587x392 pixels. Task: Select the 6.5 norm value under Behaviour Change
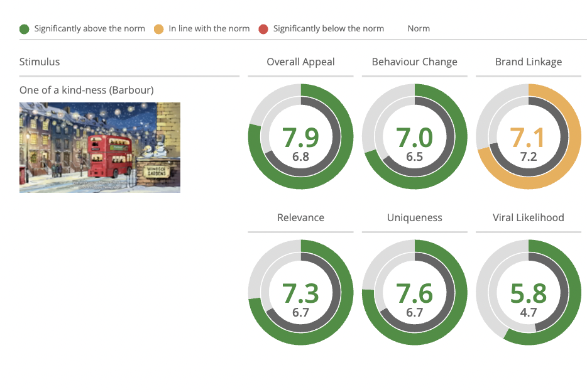(x=414, y=156)
